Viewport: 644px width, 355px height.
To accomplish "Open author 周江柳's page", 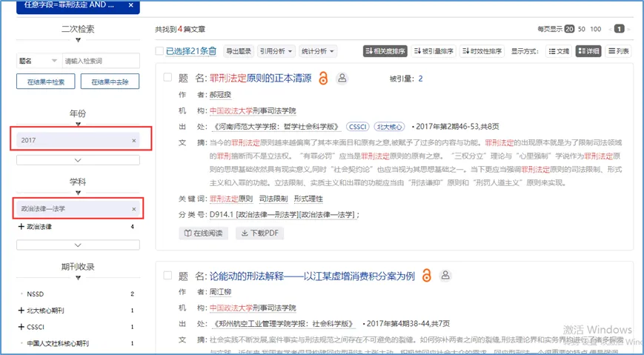I will (x=221, y=292).
